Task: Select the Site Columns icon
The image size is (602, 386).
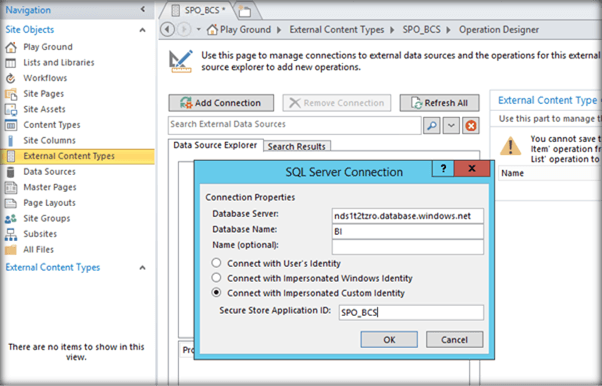Action: (x=11, y=141)
